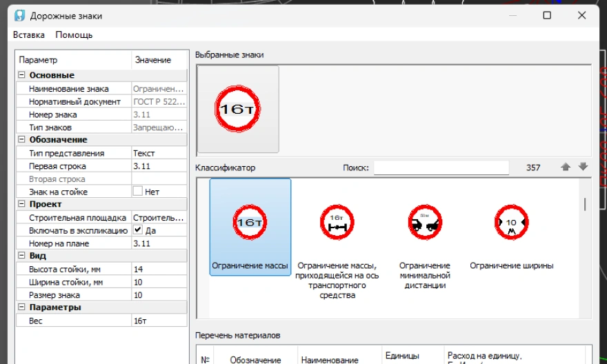Open the 'Вставка' menu

tap(28, 34)
